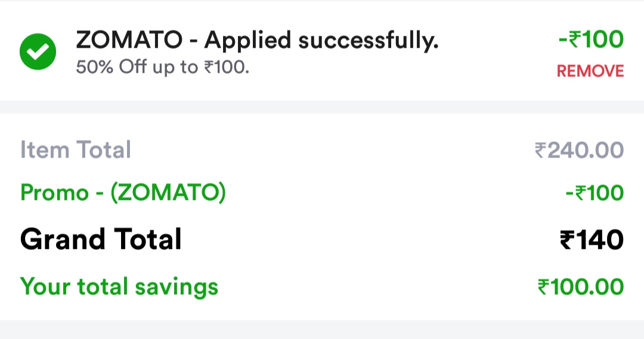Select the 'Your total savings' label
This screenshot has width=644, height=339.
pyautogui.click(x=119, y=286)
